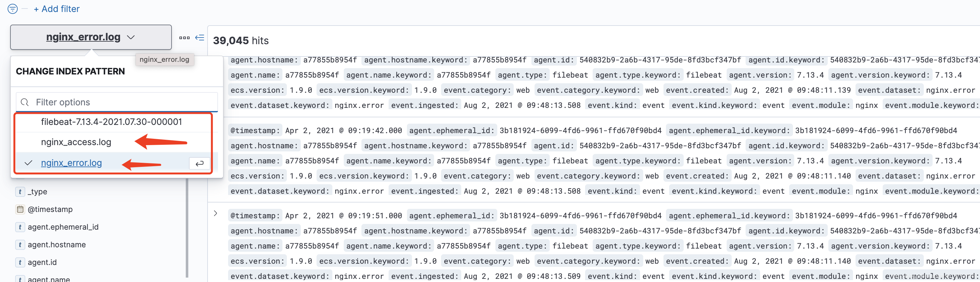Collapse the field sidebar using the arrow icon
This screenshot has height=282, width=980.
tap(200, 38)
